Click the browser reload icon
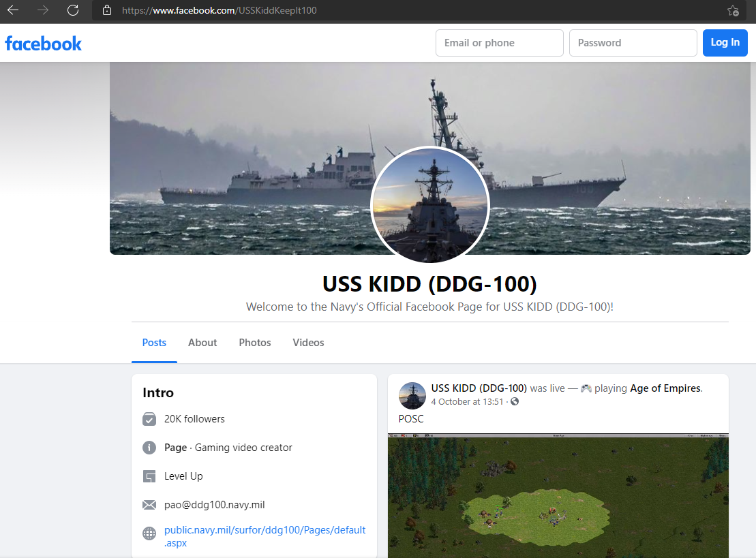 pyautogui.click(x=73, y=10)
